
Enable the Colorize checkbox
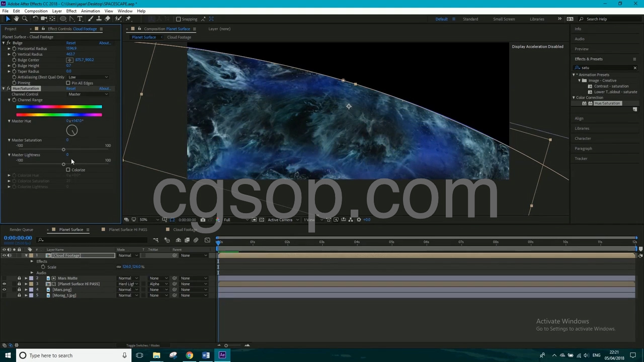(68, 170)
